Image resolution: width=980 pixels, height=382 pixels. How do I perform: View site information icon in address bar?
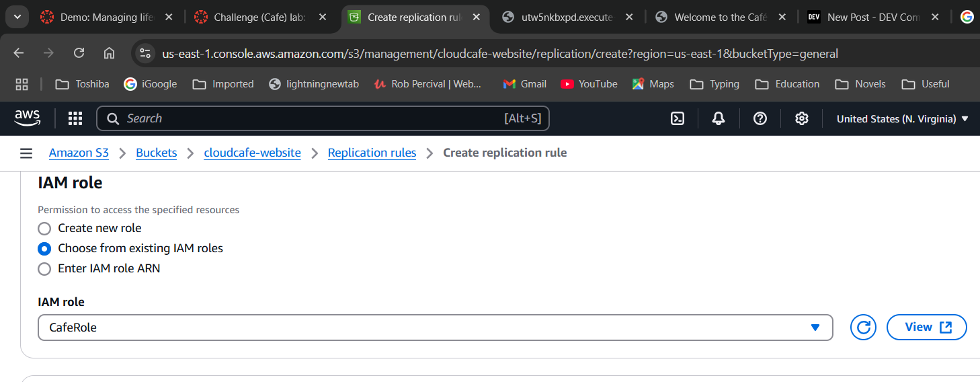[145, 53]
